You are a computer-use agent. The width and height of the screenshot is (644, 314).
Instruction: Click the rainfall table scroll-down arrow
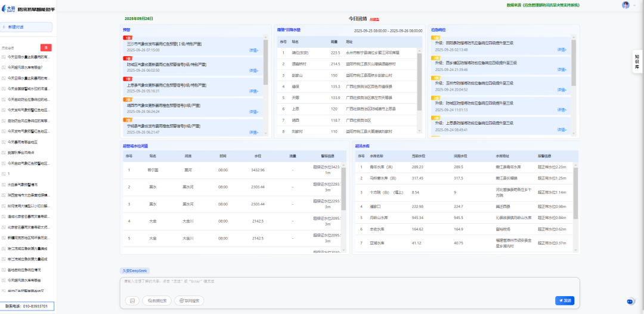pos(419,131)
